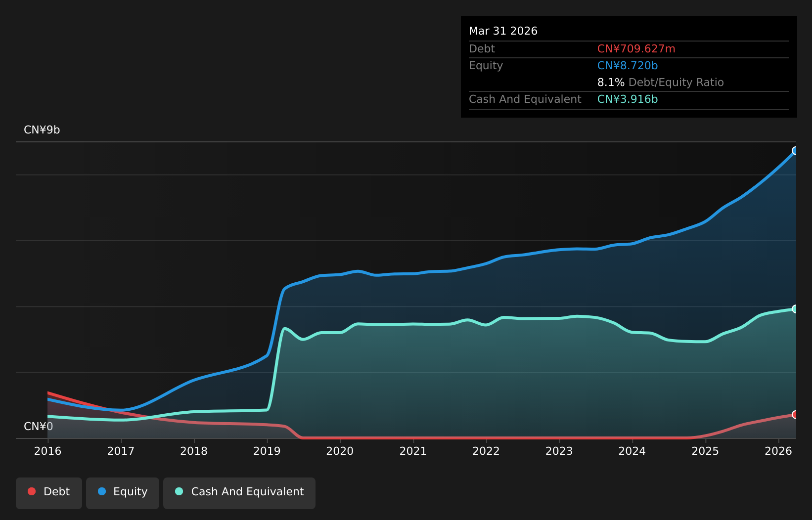812x520 pixels.
Task: Click the 2026 x-axis label
Action: click(x=778, y=451)
